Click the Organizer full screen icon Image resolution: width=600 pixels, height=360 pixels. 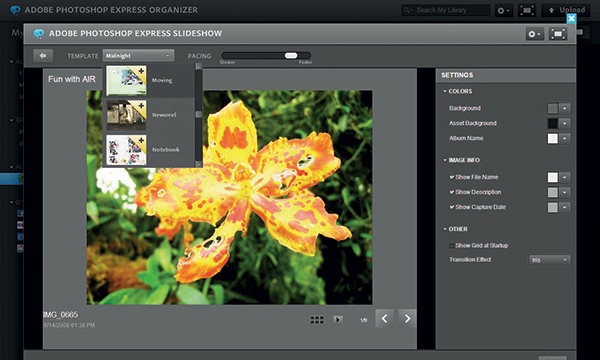tap(527, 10)
